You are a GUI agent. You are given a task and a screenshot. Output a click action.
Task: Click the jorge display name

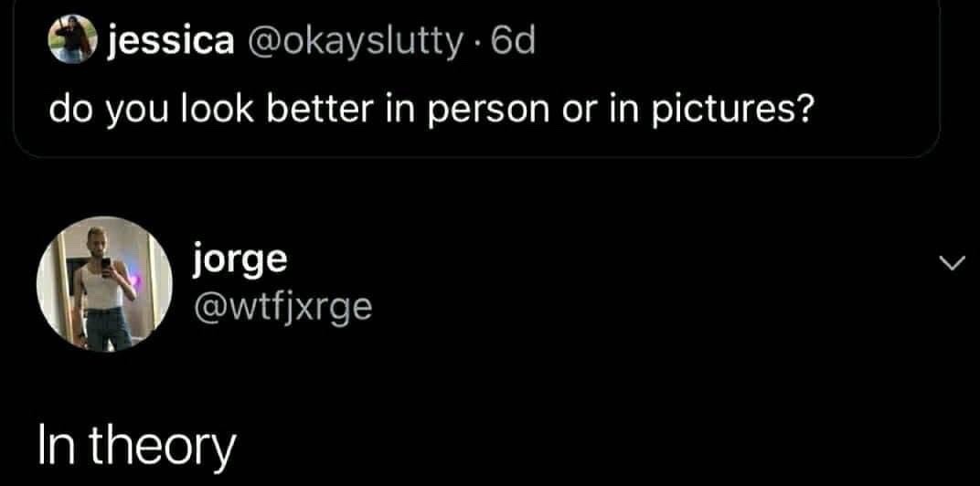click(240, 259)
